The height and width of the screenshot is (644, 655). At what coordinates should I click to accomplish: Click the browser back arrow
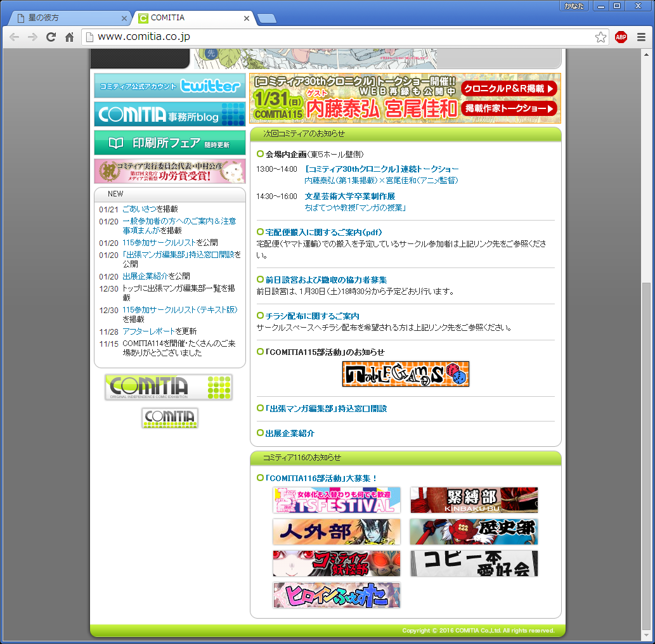tap(14, 37)
